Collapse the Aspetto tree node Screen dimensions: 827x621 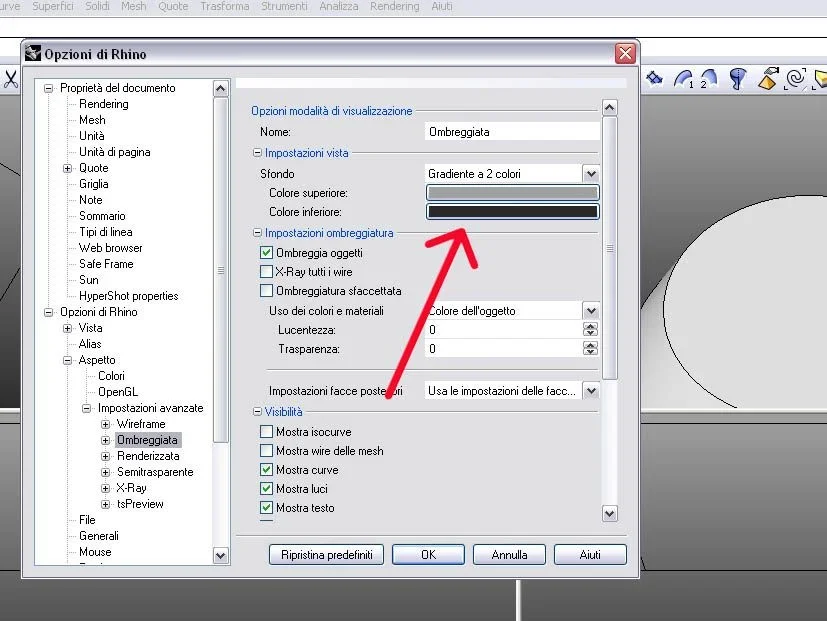68,360
